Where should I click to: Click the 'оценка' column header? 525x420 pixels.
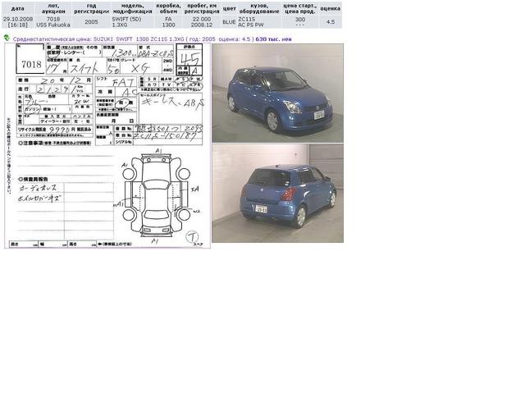pyautogui.click(x=331, y=9)
